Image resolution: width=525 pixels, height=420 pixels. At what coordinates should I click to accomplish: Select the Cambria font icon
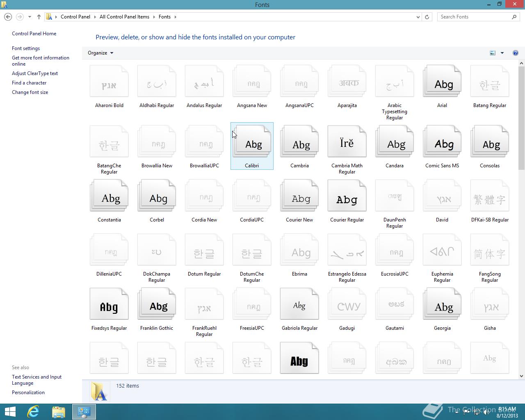point(299,142)
